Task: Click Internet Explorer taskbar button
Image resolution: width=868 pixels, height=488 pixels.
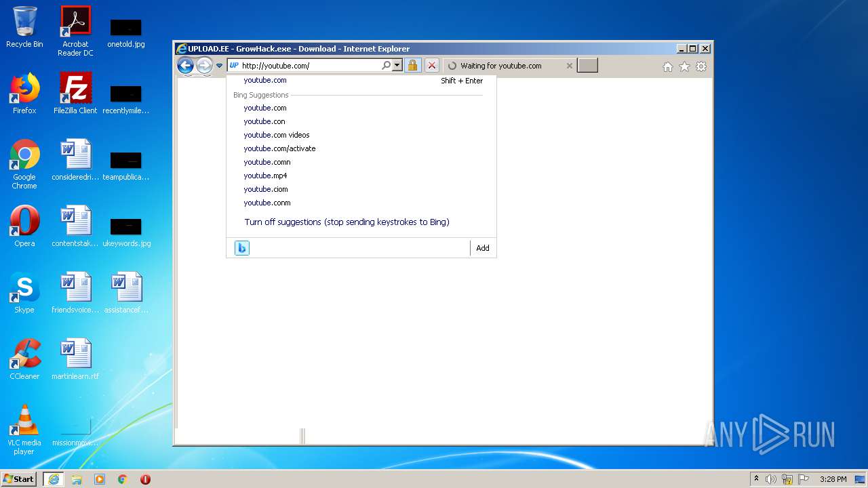Action: (x=54, y=479)
